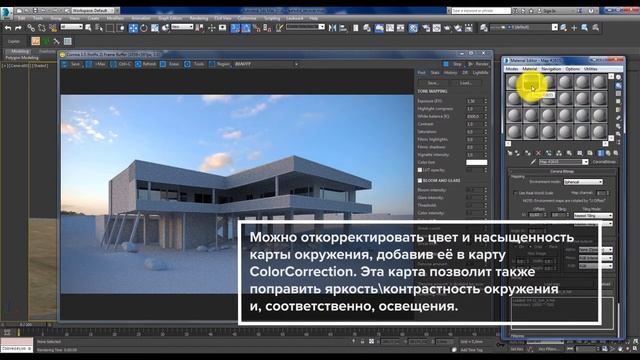Activate the Select and Scale tool

pos(155,28)
